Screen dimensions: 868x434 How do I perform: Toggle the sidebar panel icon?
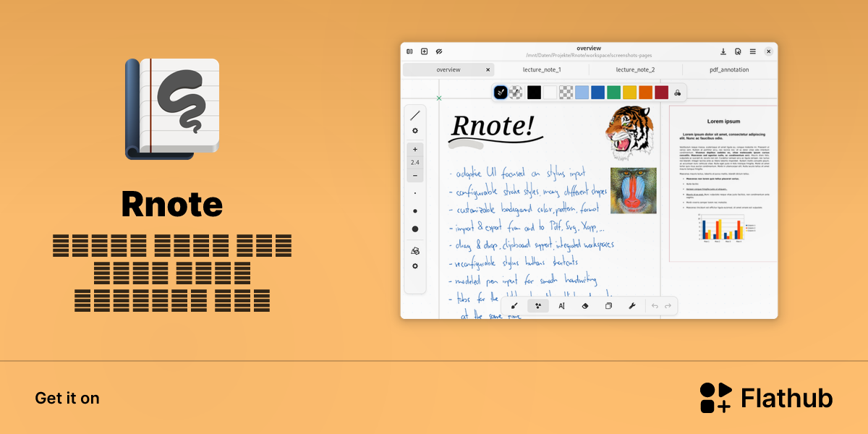(x=409, y=51)
